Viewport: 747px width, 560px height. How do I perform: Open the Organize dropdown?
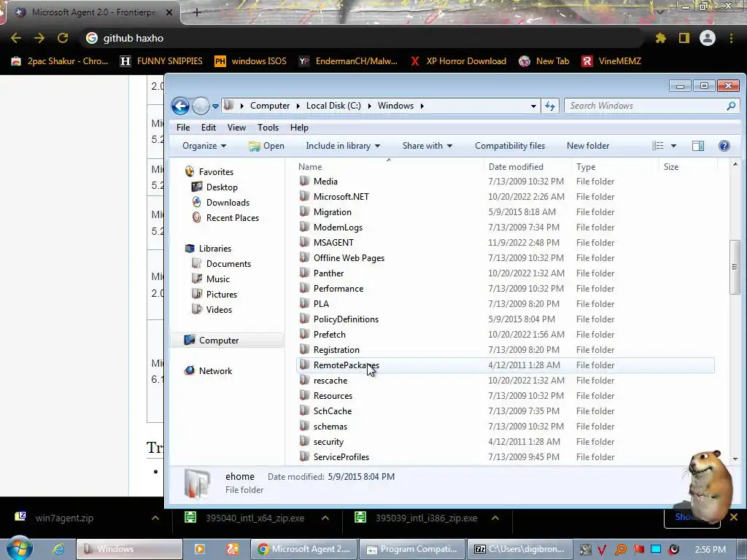pyautogui.click(x=204, y=146)
